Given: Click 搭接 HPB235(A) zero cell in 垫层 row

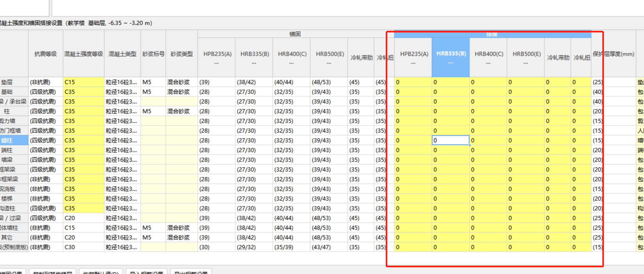Looking at the screenshot, I should coord(413,82).
